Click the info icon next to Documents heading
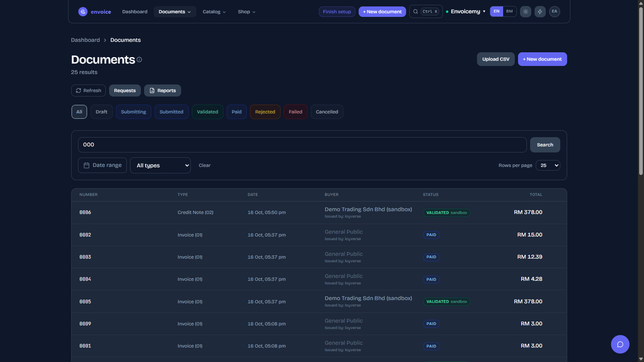The image size is (644, 362). pos(139,60)
